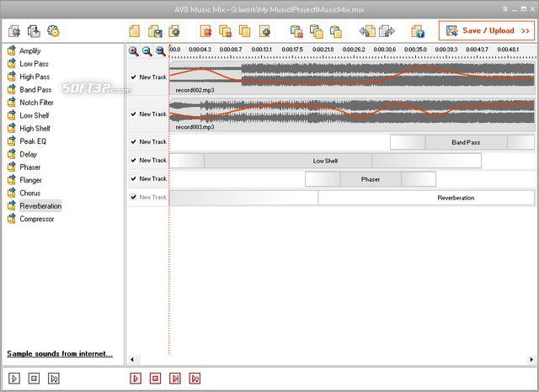Redo the last undone action
The image size is (539, 392).
click(x=387, y=31)
